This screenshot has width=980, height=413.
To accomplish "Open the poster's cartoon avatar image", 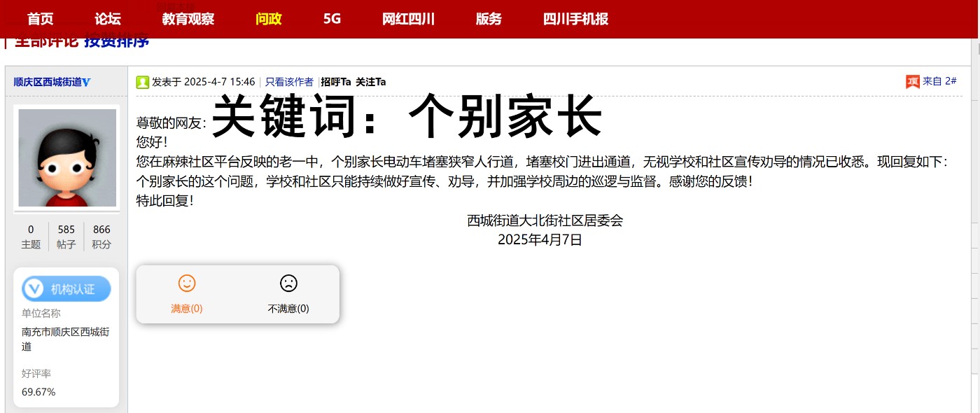I will click(67, 157).
